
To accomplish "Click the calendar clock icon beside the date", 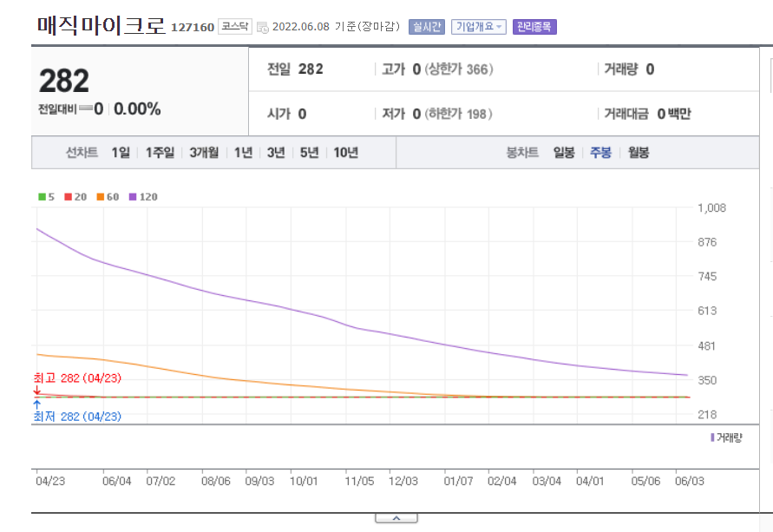I will pyautogui.click(x=263, y=27).
